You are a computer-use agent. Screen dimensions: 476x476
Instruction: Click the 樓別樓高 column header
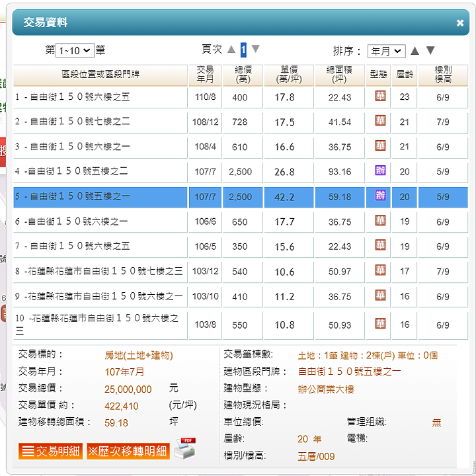(x=443, y=75)
